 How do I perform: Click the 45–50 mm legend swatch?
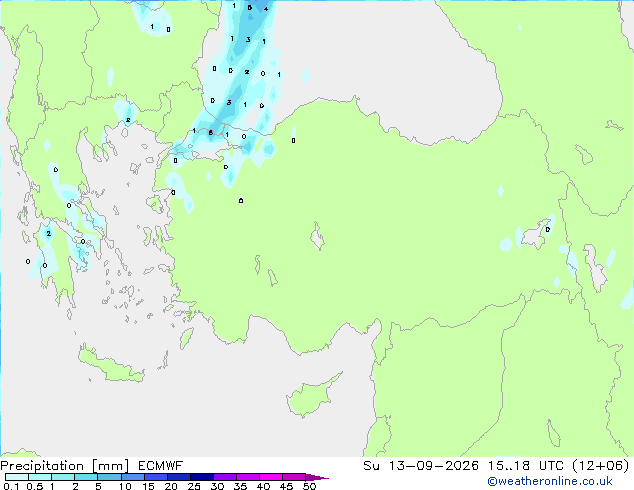[x=294, y=477]
